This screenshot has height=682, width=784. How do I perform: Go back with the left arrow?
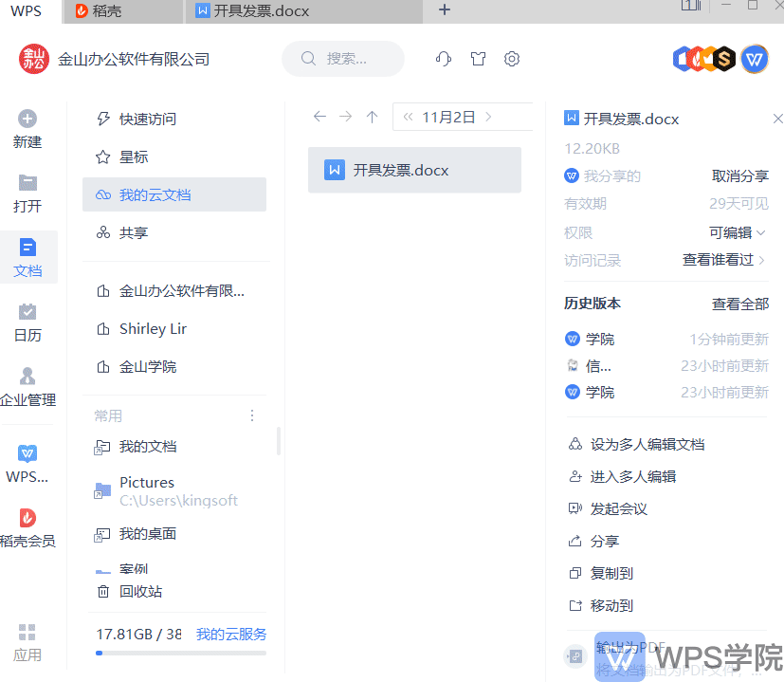click(x=319, y=117)
